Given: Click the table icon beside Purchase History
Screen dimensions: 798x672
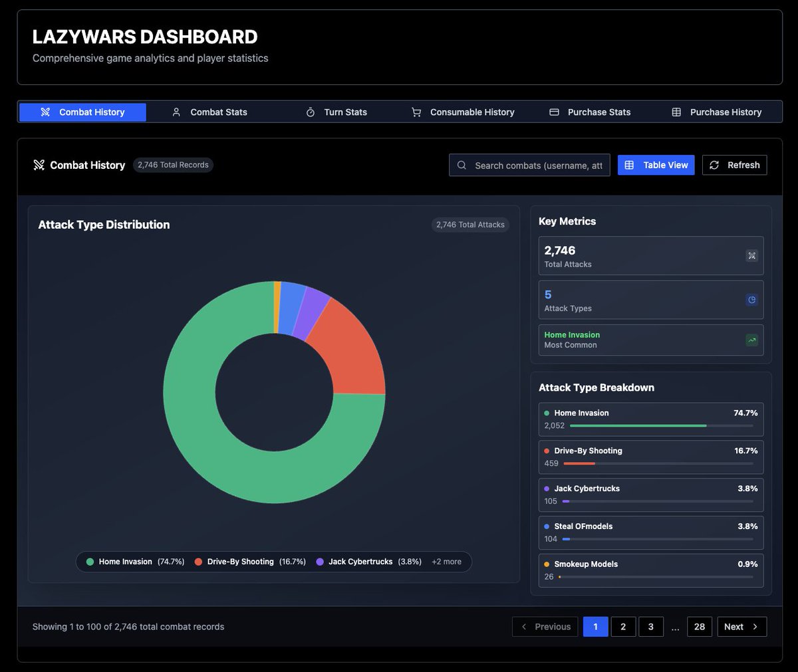Looking at the screenshot, I should pyautogui.click(x=676, y=112).
